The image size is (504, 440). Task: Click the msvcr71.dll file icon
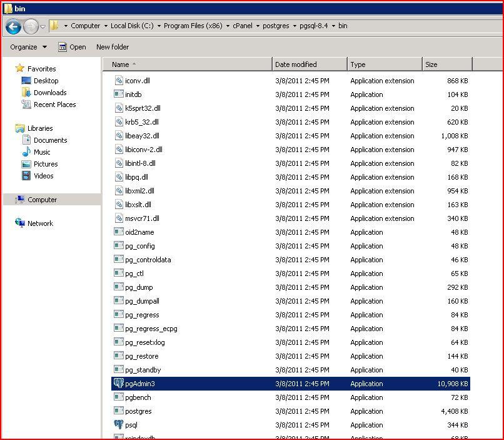(119, 218)
